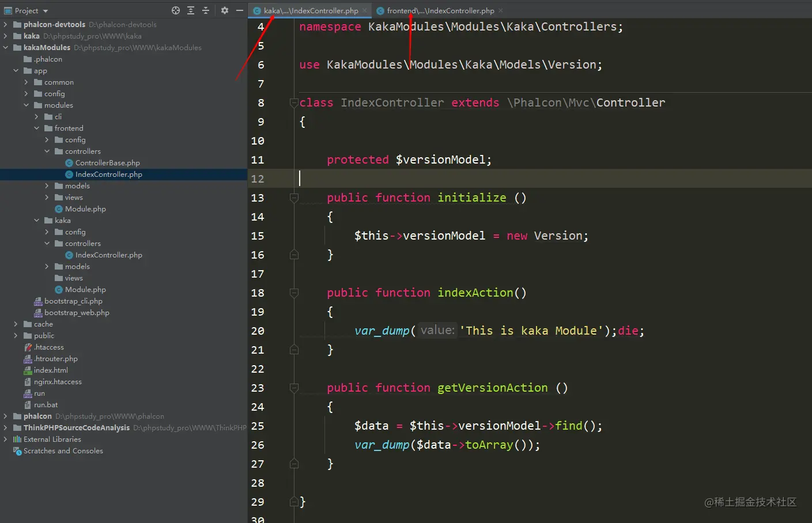
Task: Fold the class at line 8 gutter
Action: [x=294, y=103]
